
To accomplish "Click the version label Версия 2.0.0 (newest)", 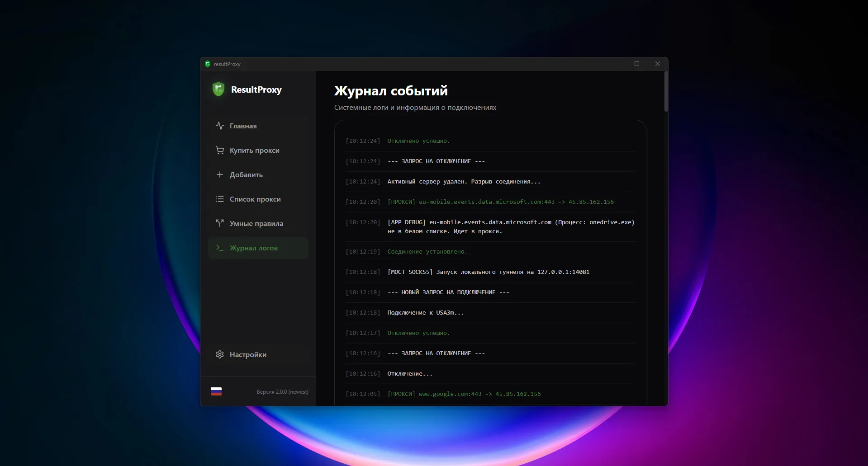I will pos(283,392).
